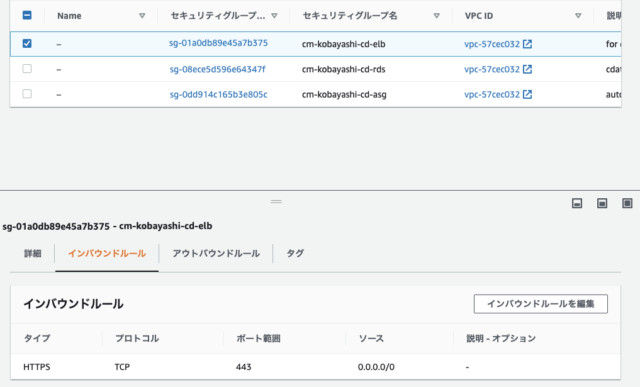Viewport: 640px width, 387px height.
Task: Open vpc-57cec032 link in the asg row
Action: click(x=492, y=95)
